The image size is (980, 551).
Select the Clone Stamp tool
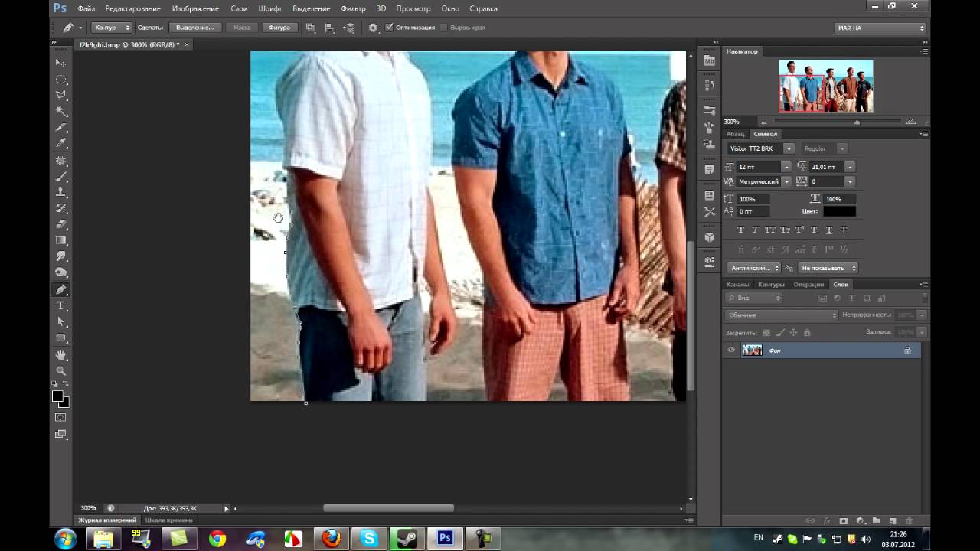(x=61, y=192)
